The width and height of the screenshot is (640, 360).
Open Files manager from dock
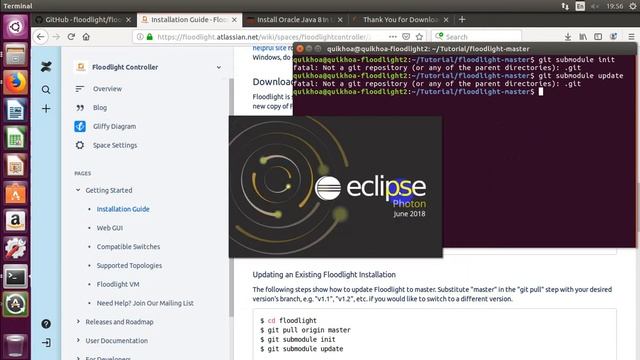click(x=15, y=55)
